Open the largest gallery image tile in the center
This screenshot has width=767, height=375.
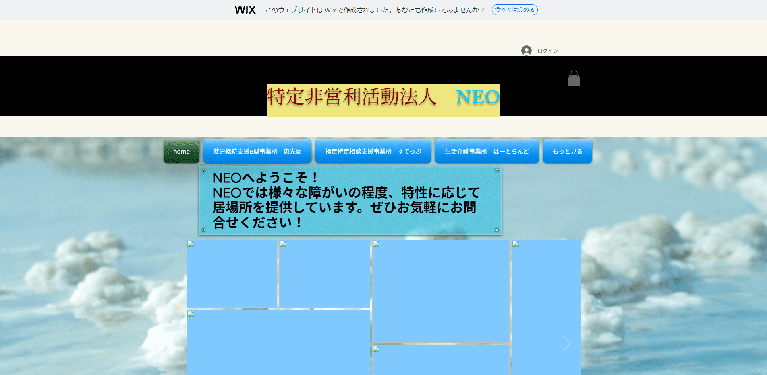coord(441,291)
